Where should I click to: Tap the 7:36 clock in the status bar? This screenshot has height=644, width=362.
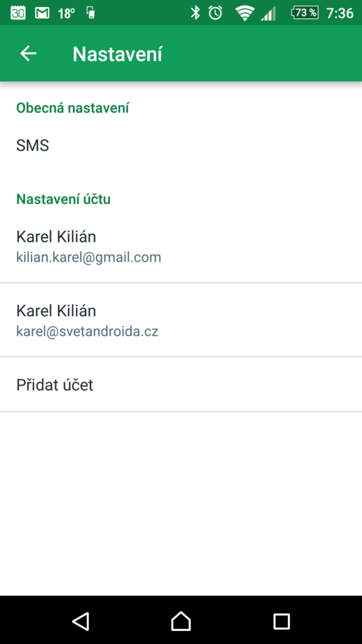pos(340,14)
